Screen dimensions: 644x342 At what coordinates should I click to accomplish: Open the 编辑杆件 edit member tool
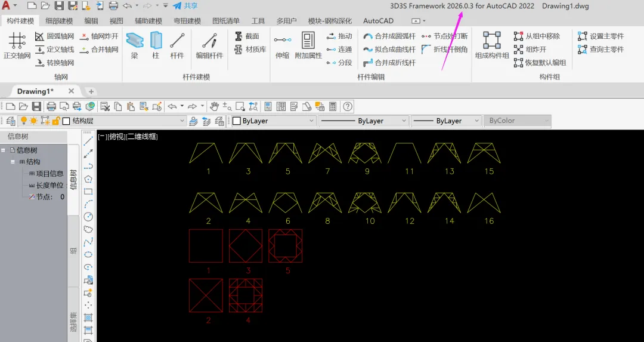click(x=209, y=45)
